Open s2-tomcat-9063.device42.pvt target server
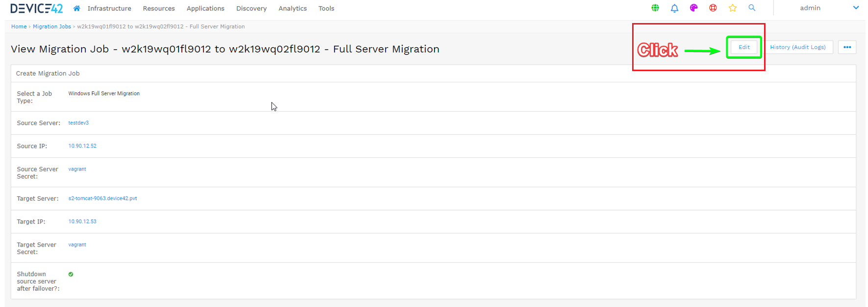Image resolution: width=868 pixels, height=307 pixels. tap(102, 198)
